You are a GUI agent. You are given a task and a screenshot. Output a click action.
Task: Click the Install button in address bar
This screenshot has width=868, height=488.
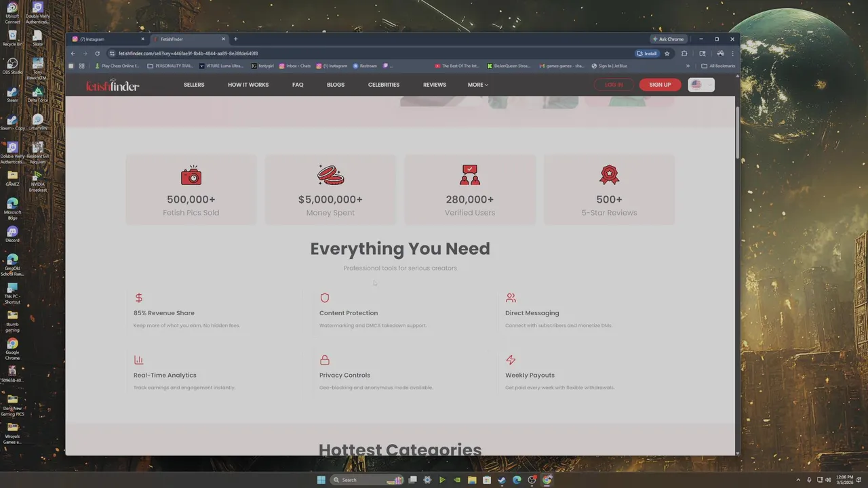647,54
